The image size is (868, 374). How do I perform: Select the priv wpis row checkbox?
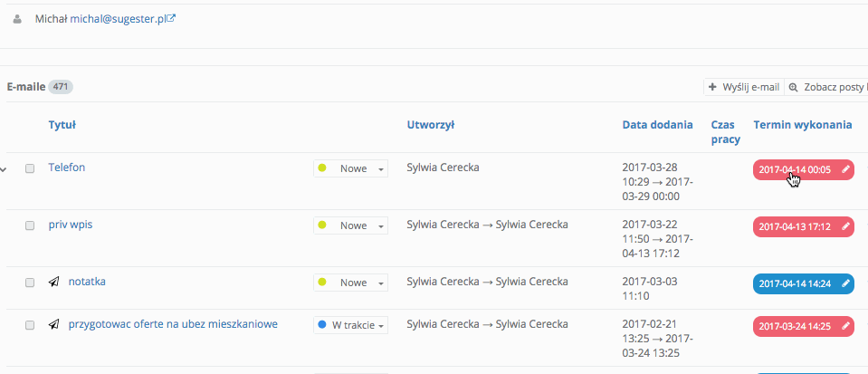[30, 225]
